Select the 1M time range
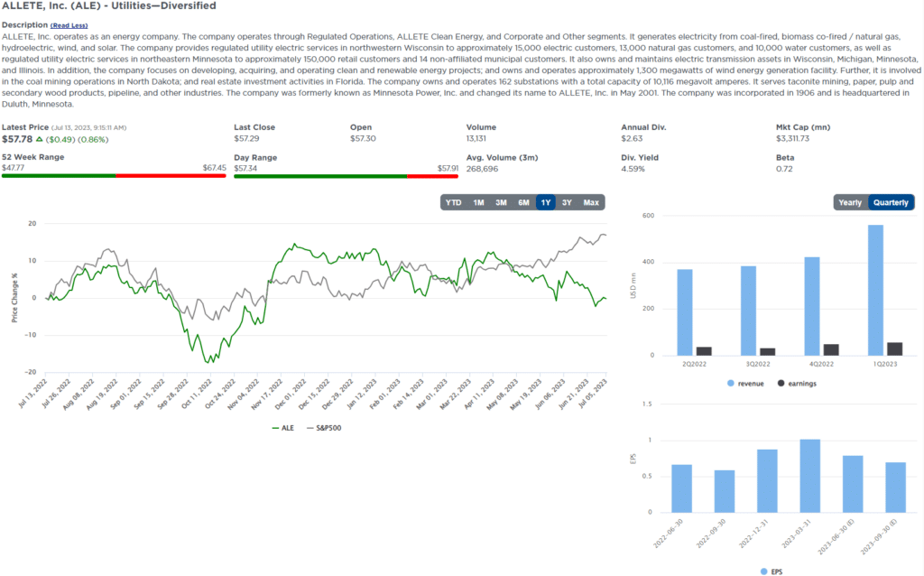The height and width of the screenshot is (576, 924). point(478,202)
